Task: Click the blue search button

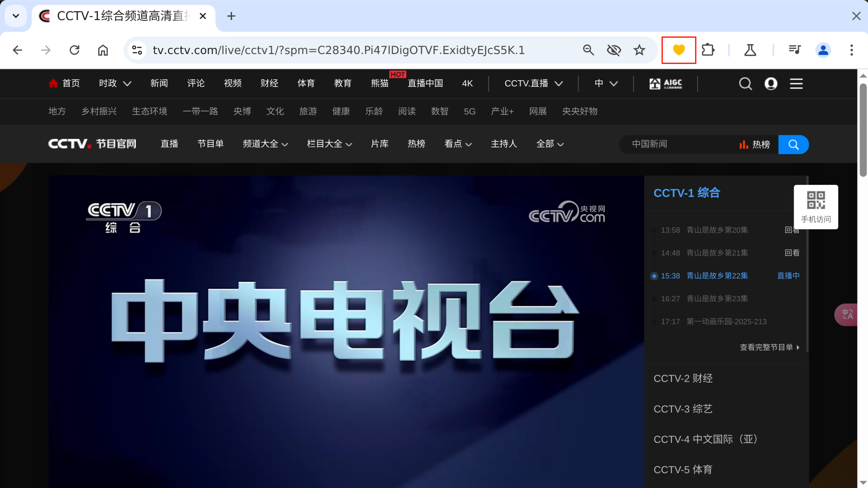Action: click(794, 145)
